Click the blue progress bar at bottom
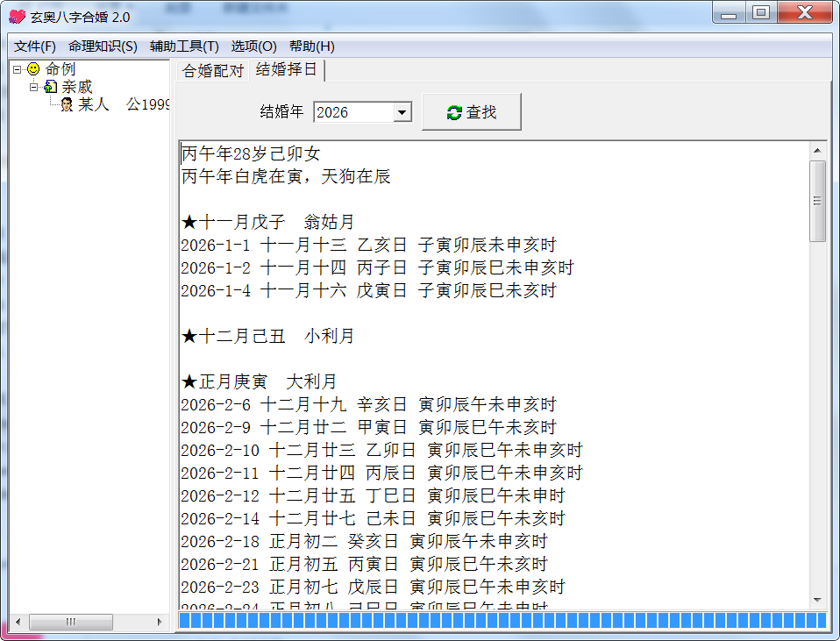This screenshot has width=840, height=641. click(x=502, y=620)
